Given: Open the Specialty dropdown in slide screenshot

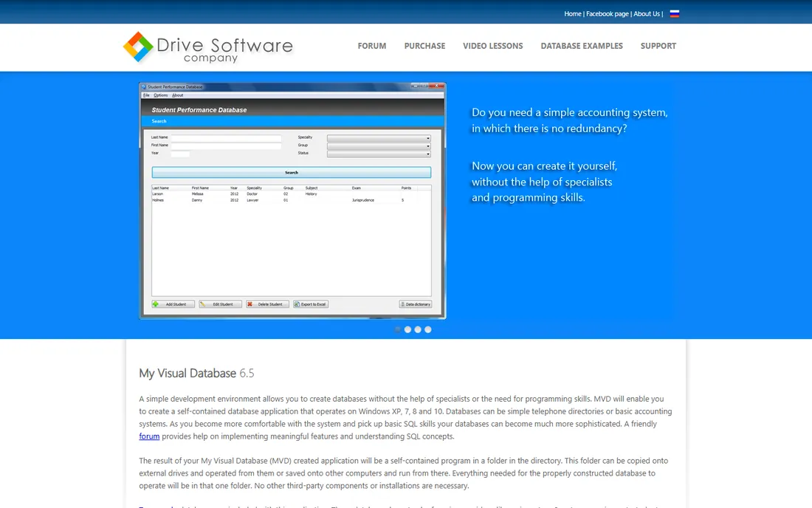Looking at the screenshot, I should pos(379,138).
